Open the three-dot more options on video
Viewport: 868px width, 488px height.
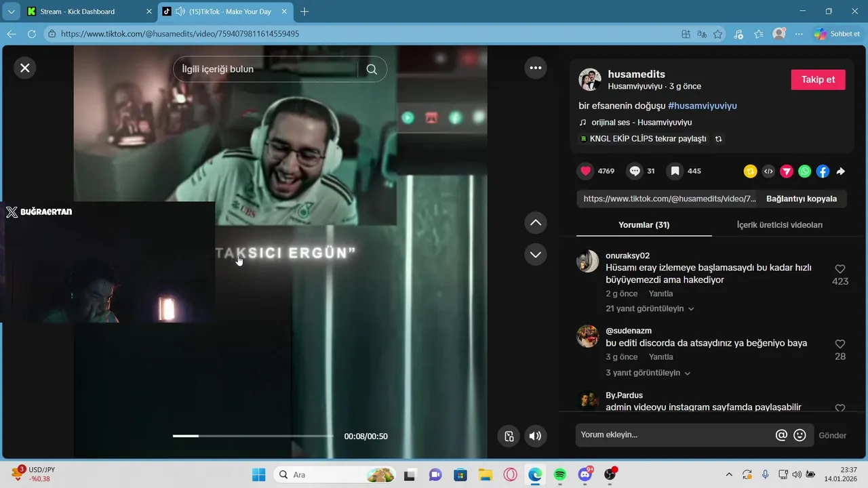pyautogui.click(x=536, y=68)
